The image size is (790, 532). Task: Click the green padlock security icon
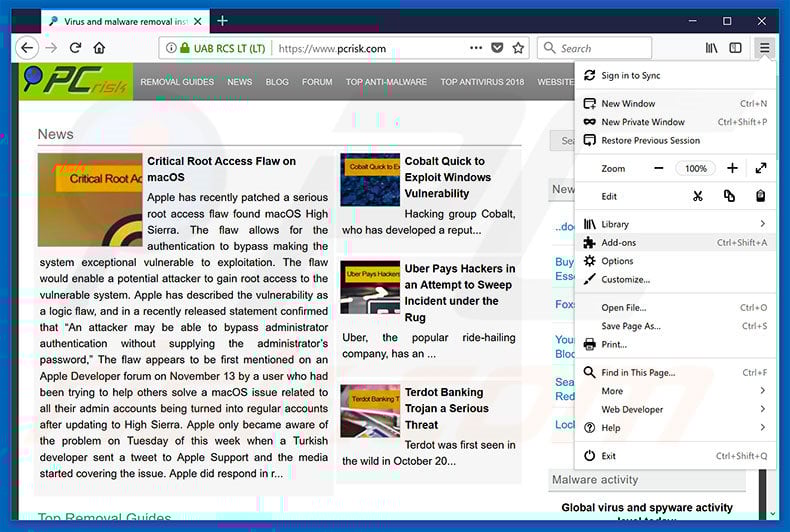pyautogui.click(x=184, y=48)
